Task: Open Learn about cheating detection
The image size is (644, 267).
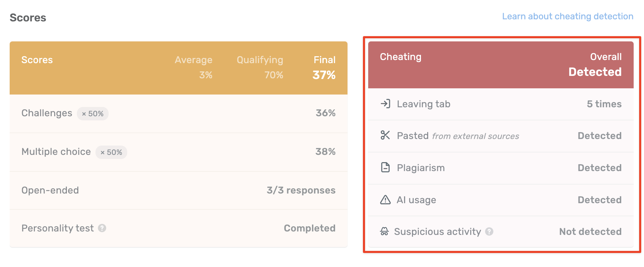Action: pos(568,16)
